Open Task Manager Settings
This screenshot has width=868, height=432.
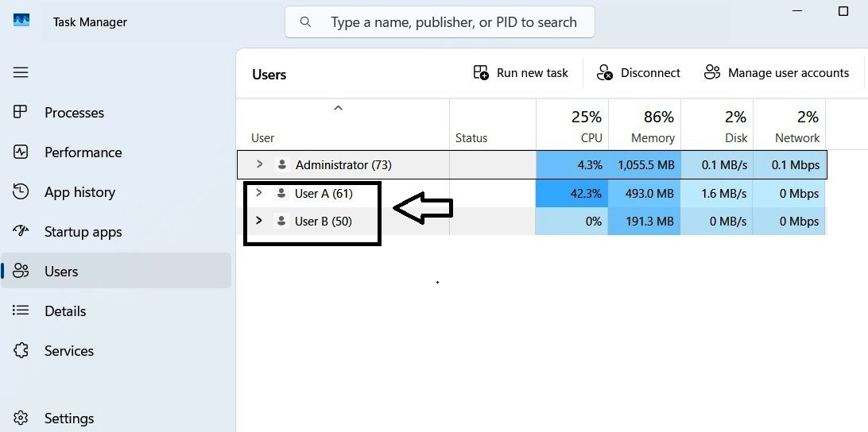[x=68, y=418]
